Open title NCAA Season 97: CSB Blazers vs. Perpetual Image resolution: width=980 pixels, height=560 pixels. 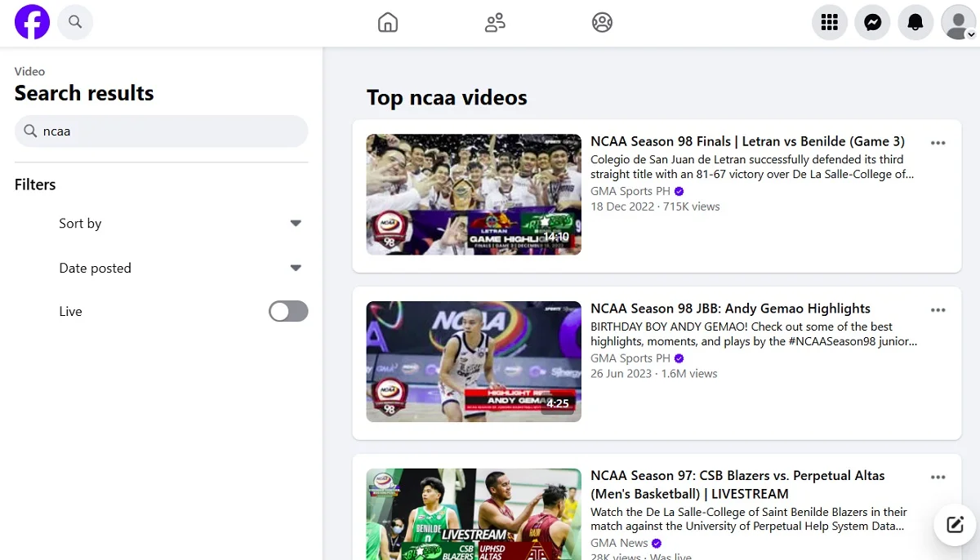coord(737,485)
